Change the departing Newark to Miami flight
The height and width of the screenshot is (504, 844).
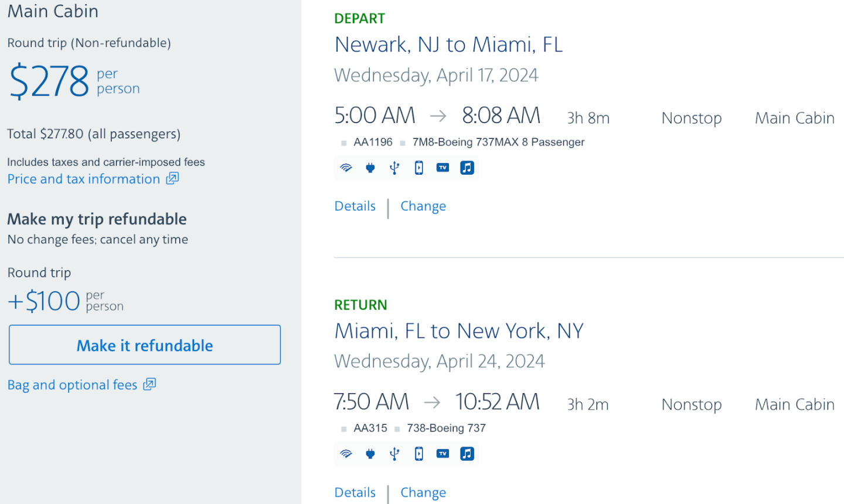(x=423, y=206)
